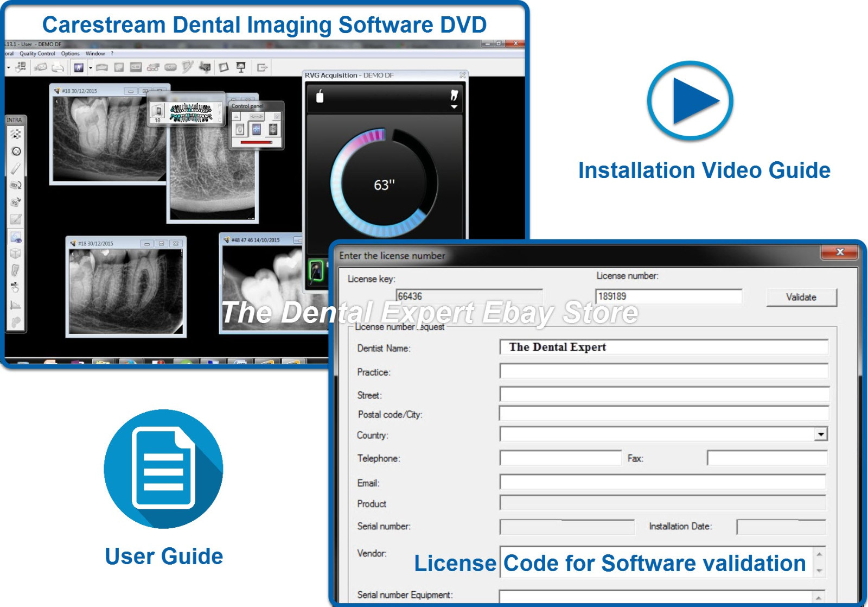868x607 pixels.
Task: Click the License key input field
Action: click(x=469, y=296)
